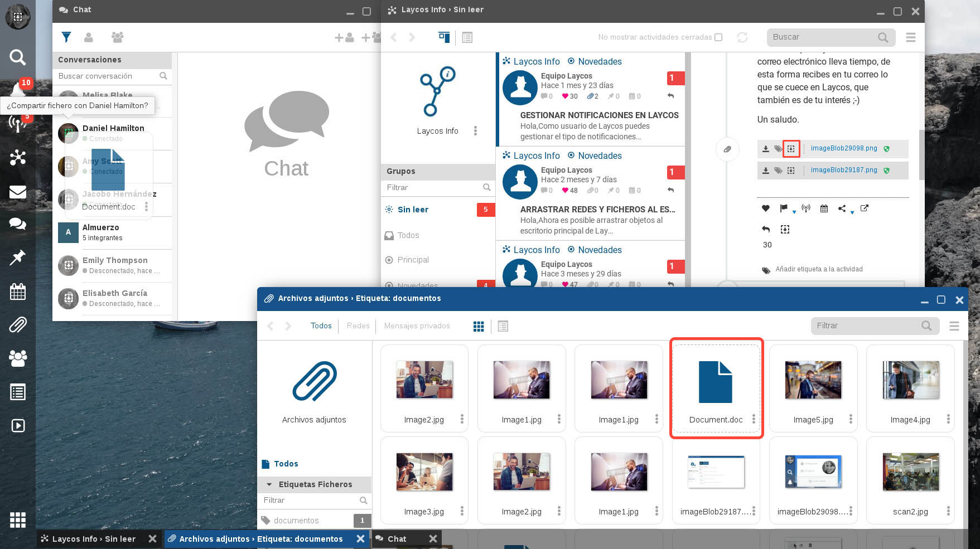Add a new contact in Chat toolbar
Viewport: 980px width, 549px height.
pyautogui.click(x=344, y=37)
